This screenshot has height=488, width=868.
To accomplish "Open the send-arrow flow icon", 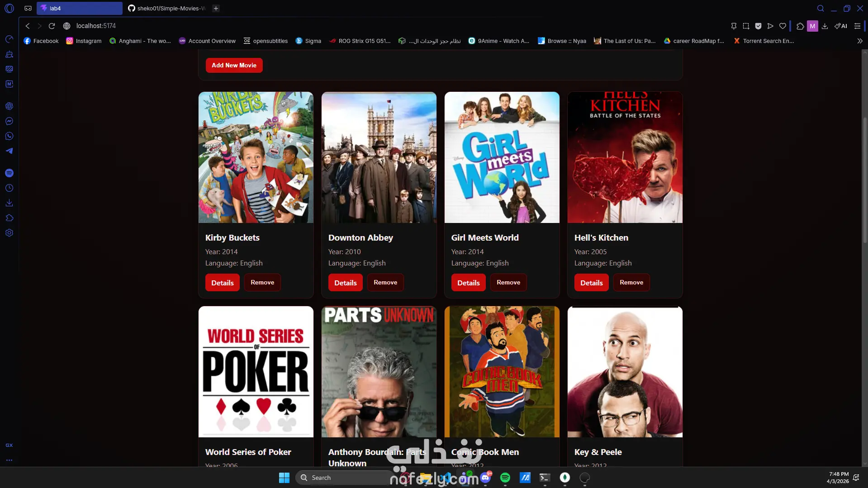I will pyautogui.click(x=770, y=26).
